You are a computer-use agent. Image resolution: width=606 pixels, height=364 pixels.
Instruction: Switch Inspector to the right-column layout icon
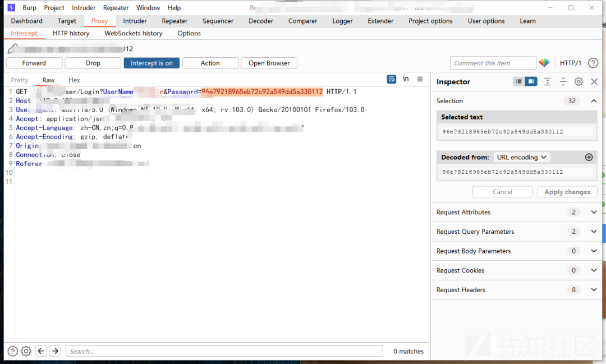(531, 81)
